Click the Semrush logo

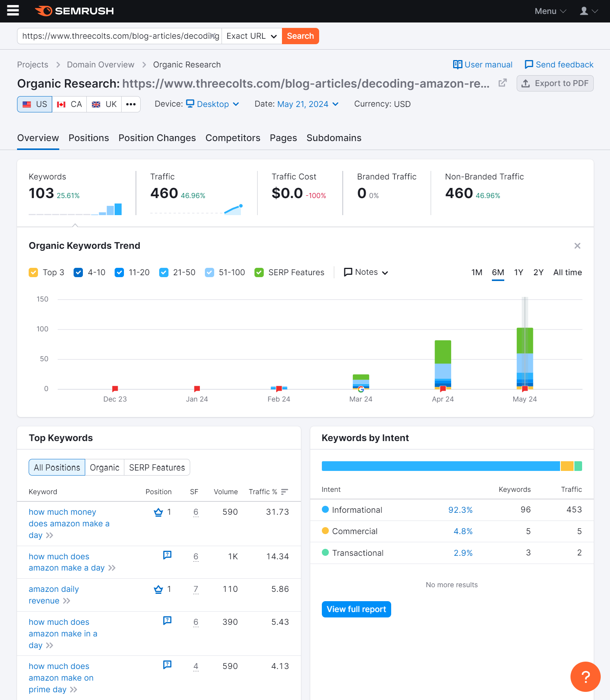pyautogui.click(x=74, y=11)
